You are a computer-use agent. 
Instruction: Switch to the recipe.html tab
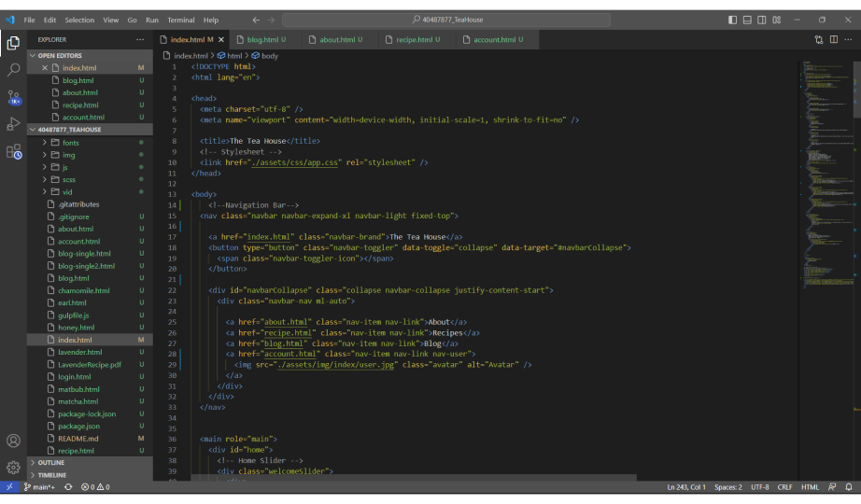click(417, 39)
